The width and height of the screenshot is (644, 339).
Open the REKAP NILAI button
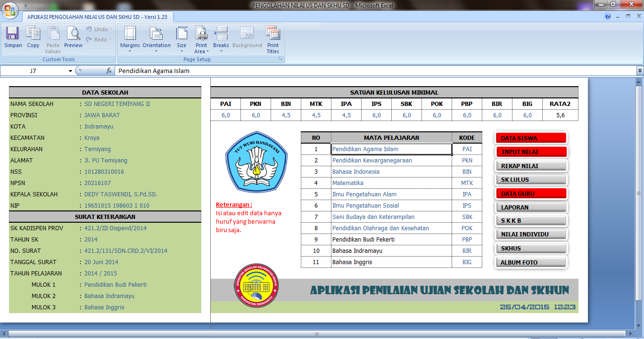pos(531,166)
